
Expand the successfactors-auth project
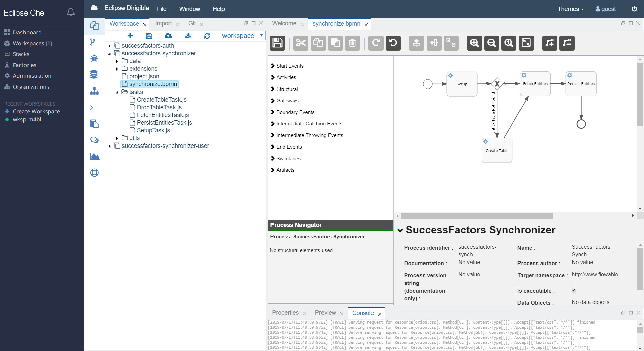[110, 46]
